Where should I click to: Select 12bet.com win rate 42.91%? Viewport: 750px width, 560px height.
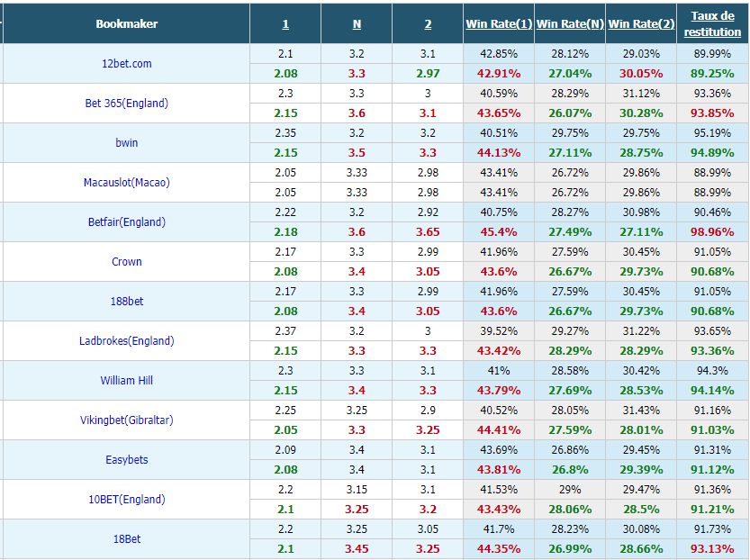pos(499,74)
